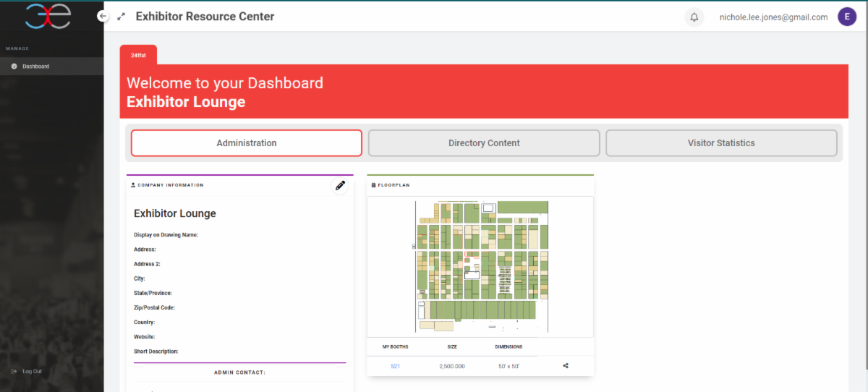Click the 'Website:' label
This screenshot has width=868, height=392.
pyautogui.click(x=145, y=336)
